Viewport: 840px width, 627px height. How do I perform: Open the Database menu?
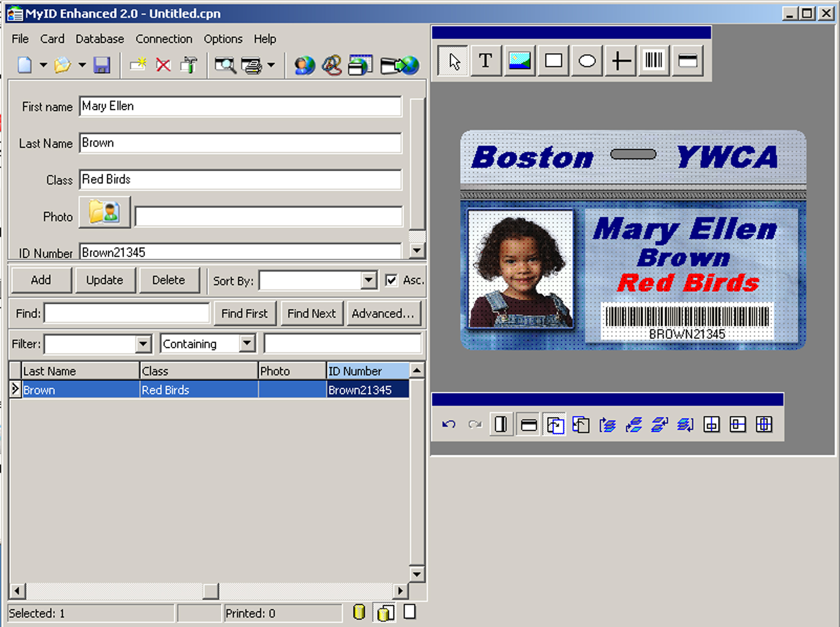point(100,39)
